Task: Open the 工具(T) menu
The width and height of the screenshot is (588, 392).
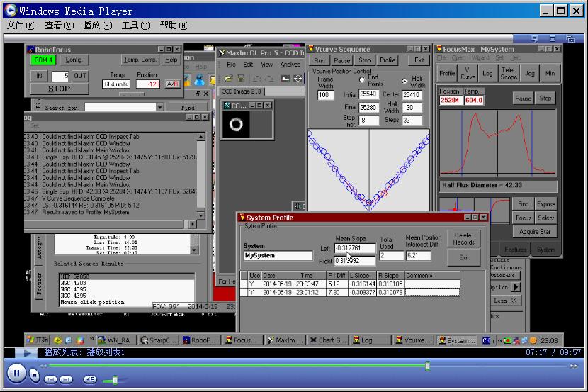Action: pos(136,25)
